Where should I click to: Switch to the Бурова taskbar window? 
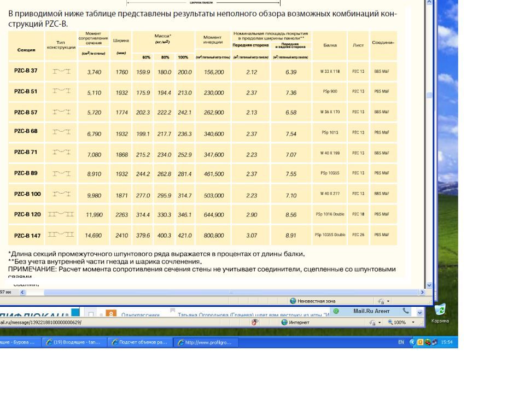pos(20,342)
